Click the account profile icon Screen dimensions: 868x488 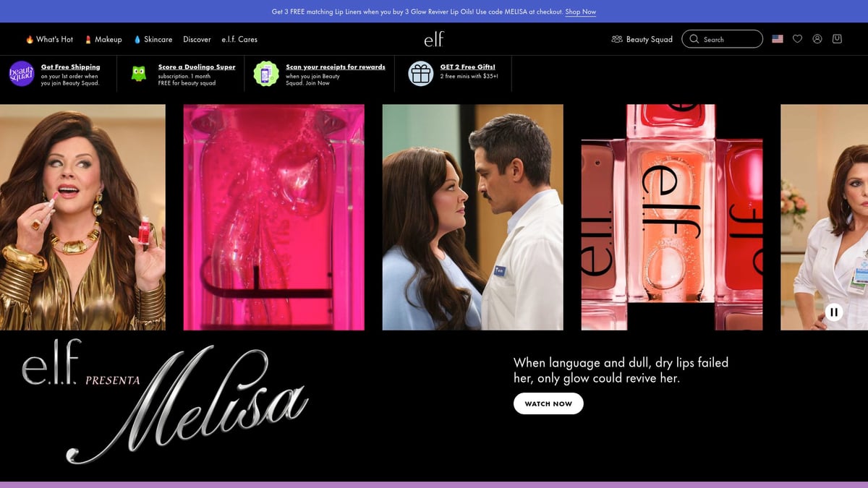[x=817, y=39]
